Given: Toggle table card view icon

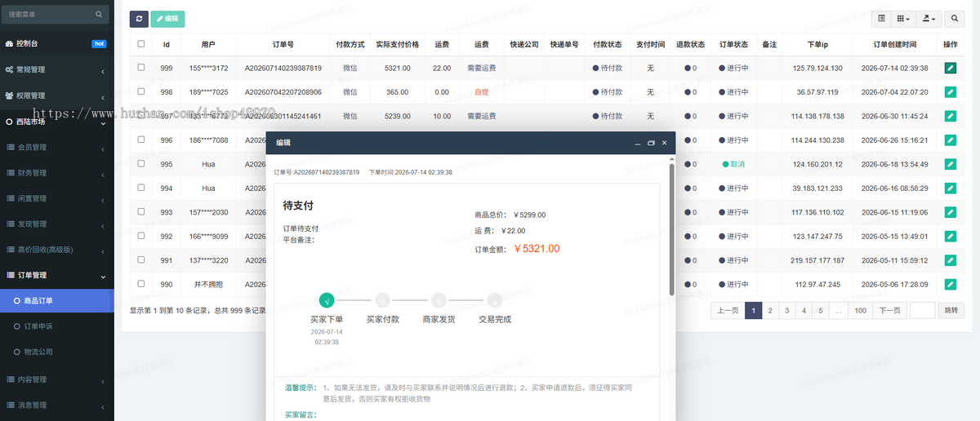Looking at the screenshot, I should pyautogui.click(x=881, y=18).
